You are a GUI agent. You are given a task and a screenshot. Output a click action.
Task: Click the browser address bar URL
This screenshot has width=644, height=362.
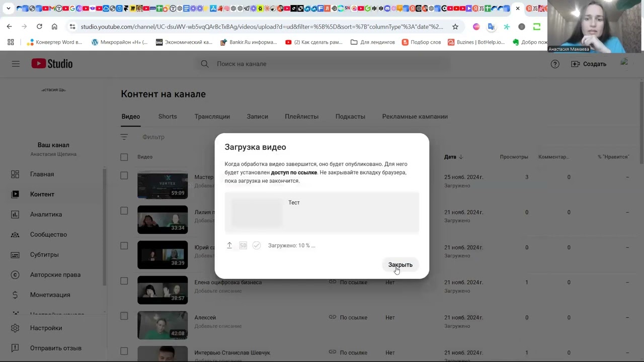262,27
